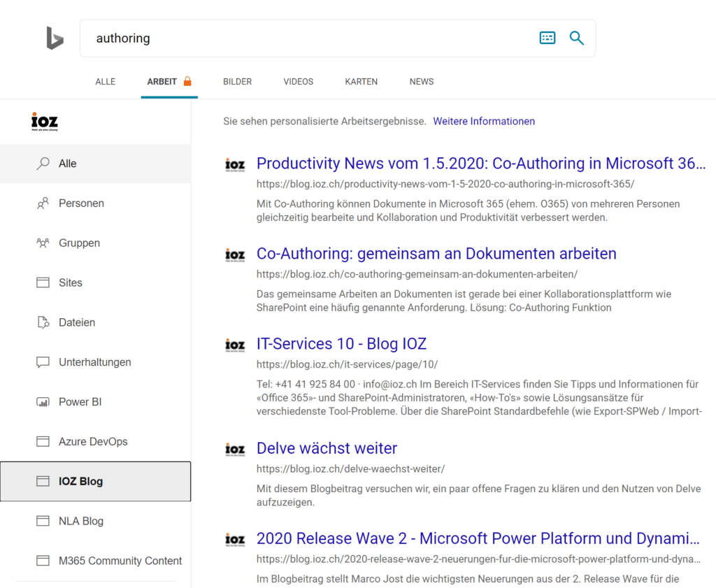Click the magnifier search button
Image resolution: width=716 pixels, height=588 pixels.
click(577, 38)
